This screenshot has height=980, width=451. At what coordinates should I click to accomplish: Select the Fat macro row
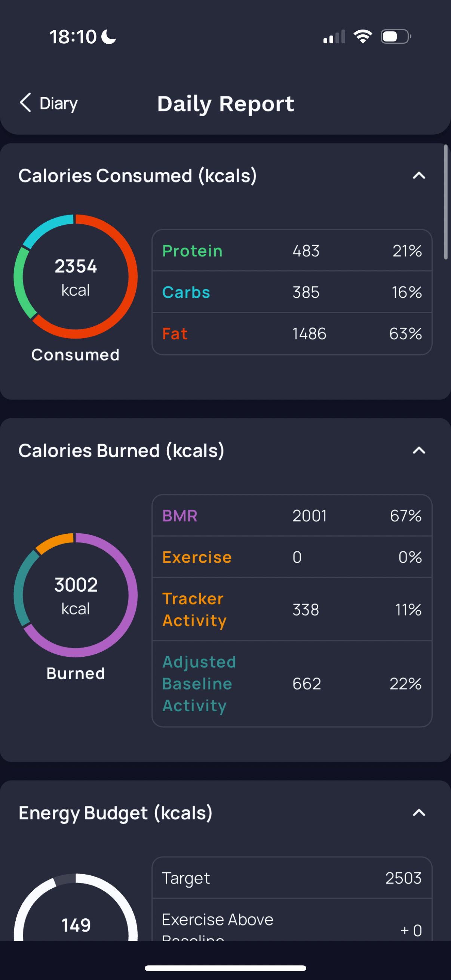(x=292, y=334)
